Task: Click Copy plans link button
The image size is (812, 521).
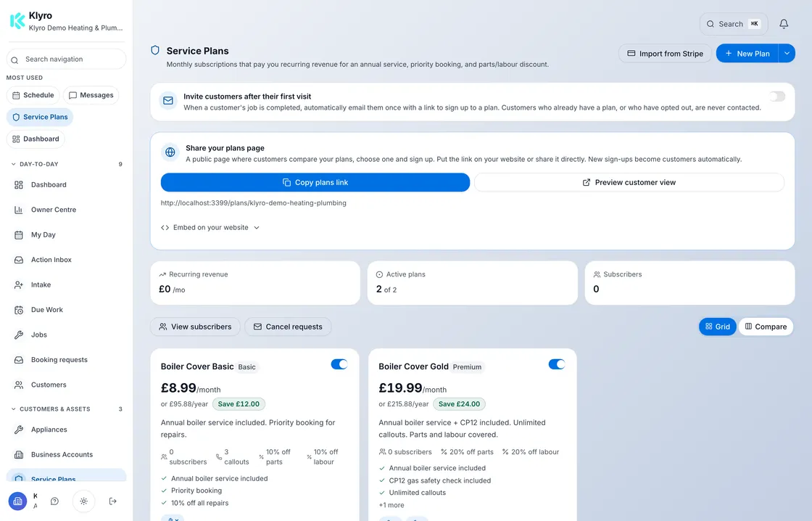Action: pyautogui.click(x=315, y=182)
